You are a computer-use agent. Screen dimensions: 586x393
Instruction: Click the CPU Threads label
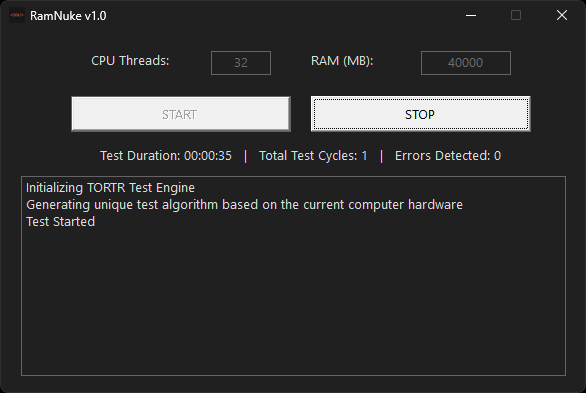130,61
